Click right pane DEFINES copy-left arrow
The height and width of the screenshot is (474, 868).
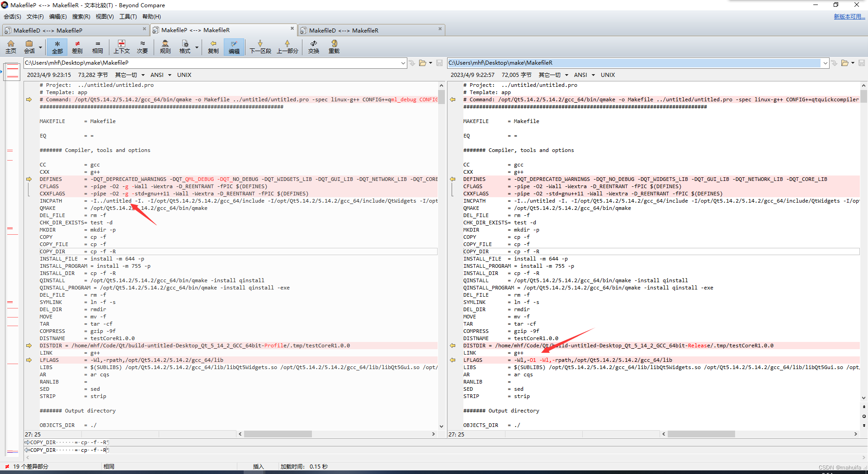point(453,179)
